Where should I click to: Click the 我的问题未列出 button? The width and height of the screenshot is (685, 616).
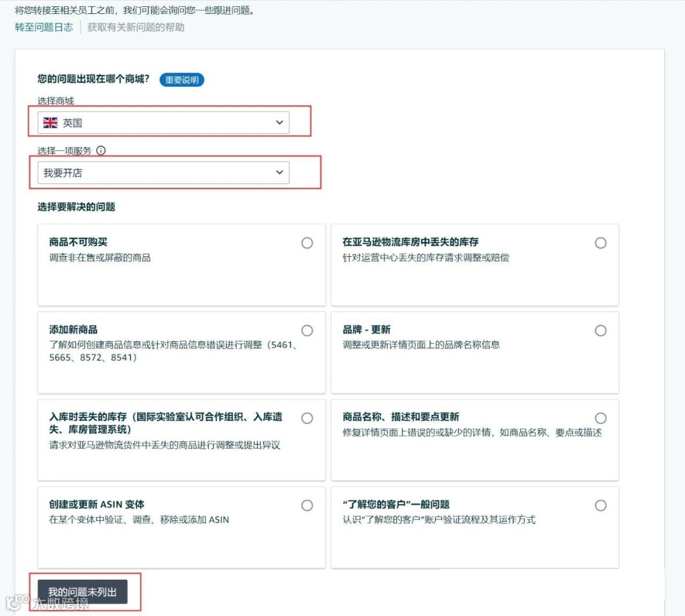click(82, 592)
